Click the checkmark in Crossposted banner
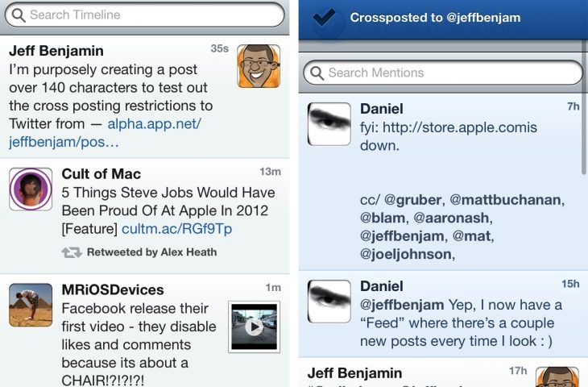588x387 pixels. click(325, 17)
